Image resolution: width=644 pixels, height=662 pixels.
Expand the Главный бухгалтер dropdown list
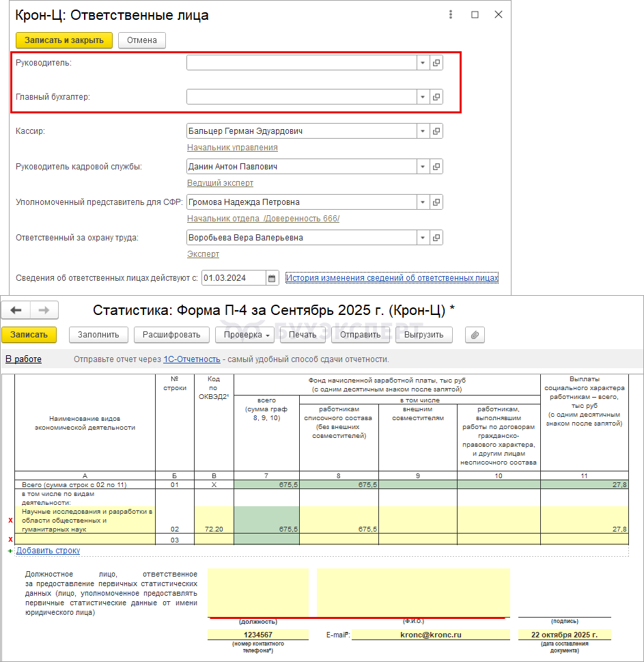click(423, 97)
